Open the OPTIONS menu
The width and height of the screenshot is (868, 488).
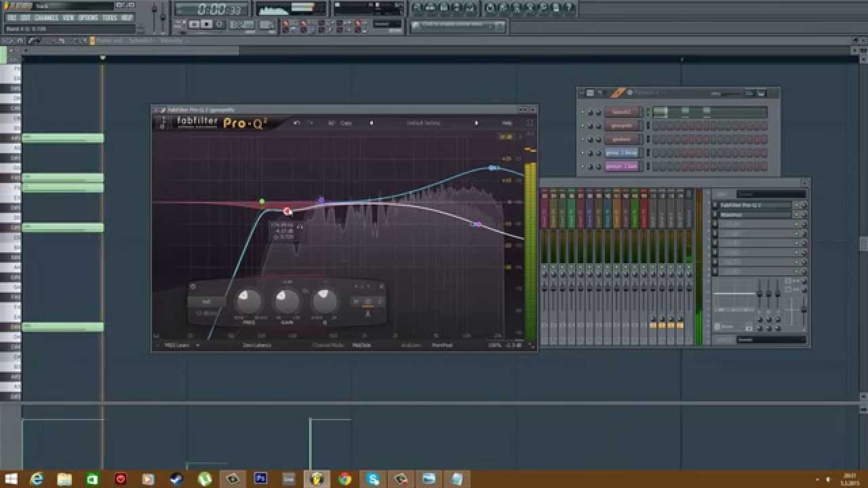click(90, 17)
